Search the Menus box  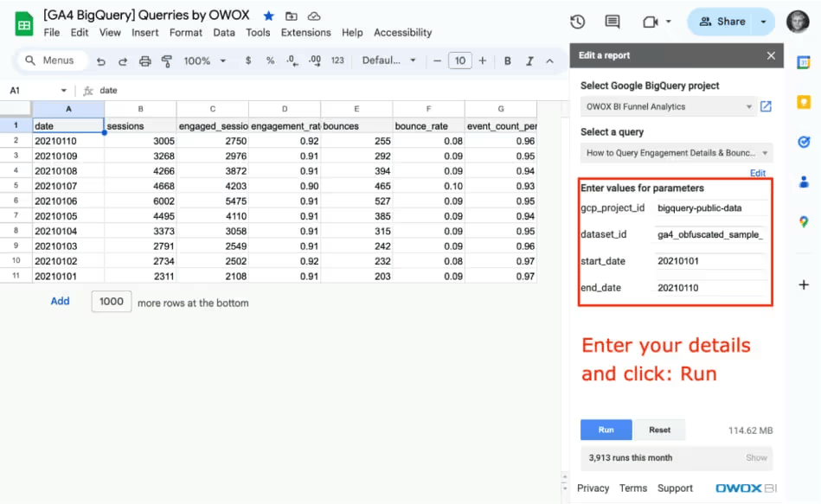pyautogui.click(x=51, y=61)
